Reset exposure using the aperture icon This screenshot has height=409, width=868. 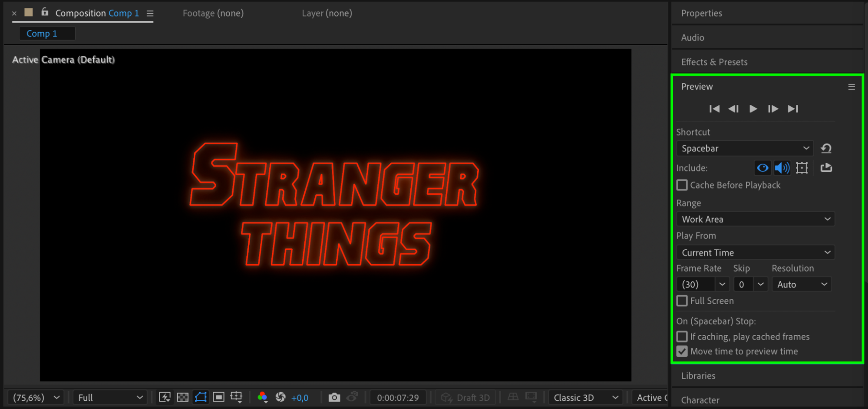point(281,397)
